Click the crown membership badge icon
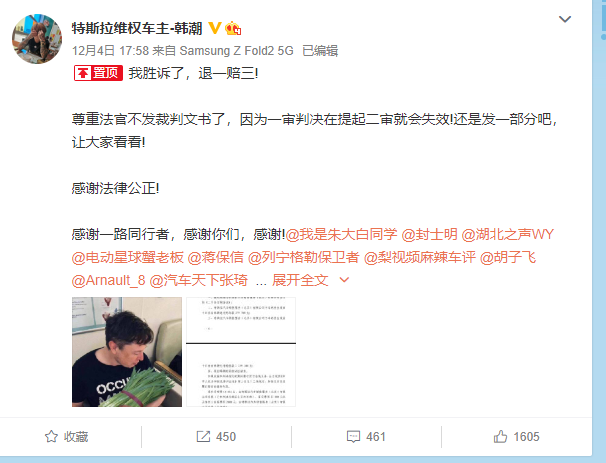This screenshot has height=463, width=606. [x=233, y=28]
